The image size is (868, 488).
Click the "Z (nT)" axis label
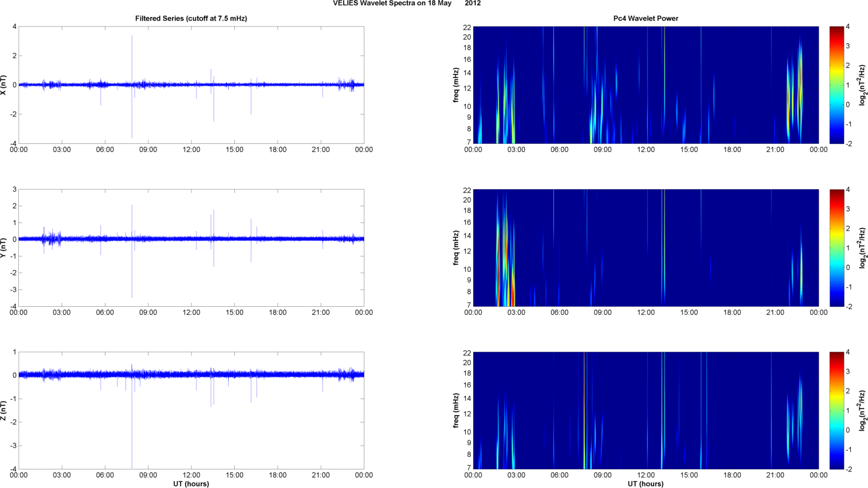tap(4, 411)
